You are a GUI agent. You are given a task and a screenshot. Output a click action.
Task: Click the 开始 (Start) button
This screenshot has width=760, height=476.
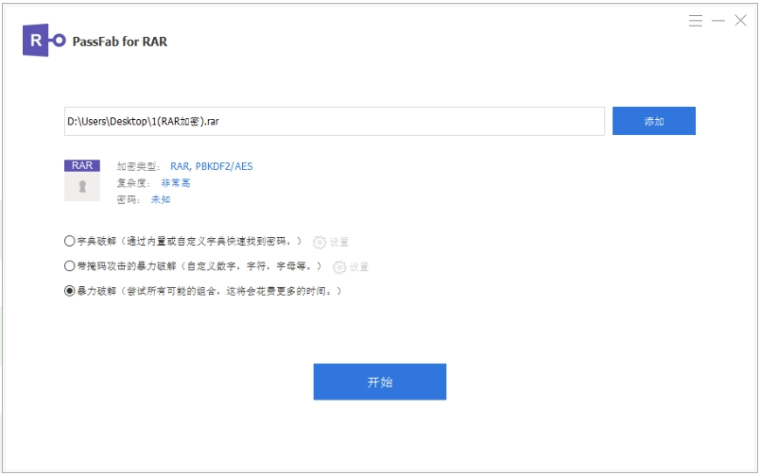coord(380,382)
